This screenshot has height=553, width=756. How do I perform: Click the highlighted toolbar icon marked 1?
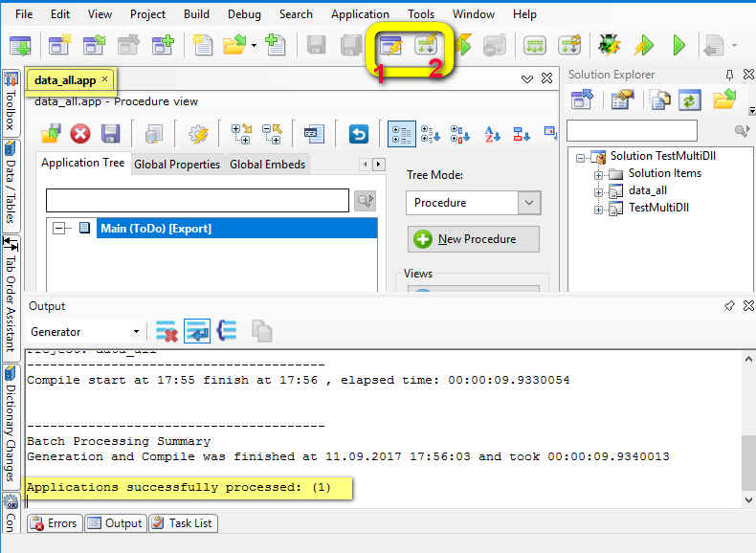[x=390, y=45]
